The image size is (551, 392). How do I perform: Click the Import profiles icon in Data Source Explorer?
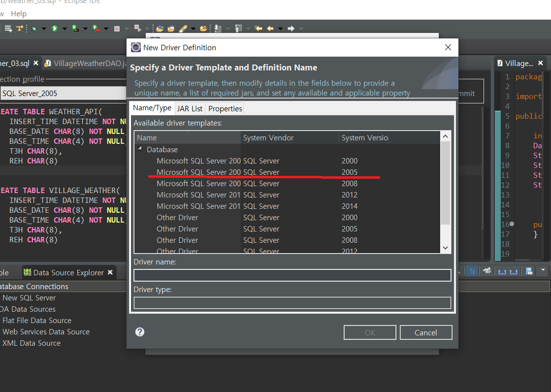coord(502,271)
